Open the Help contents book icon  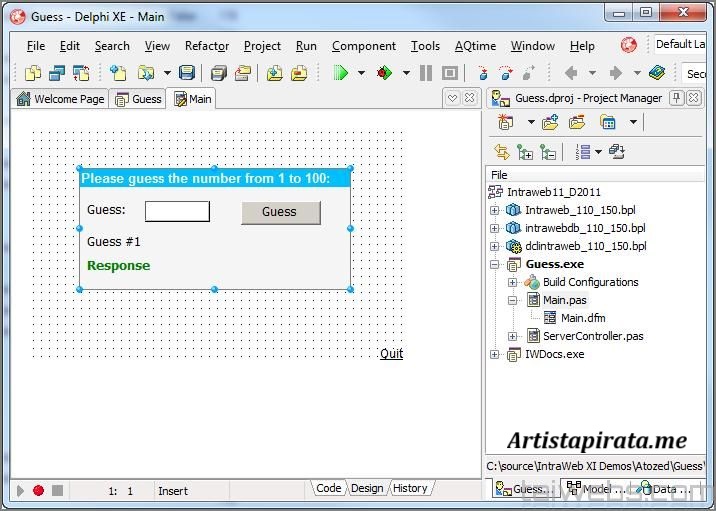click(x=657, y=73)
